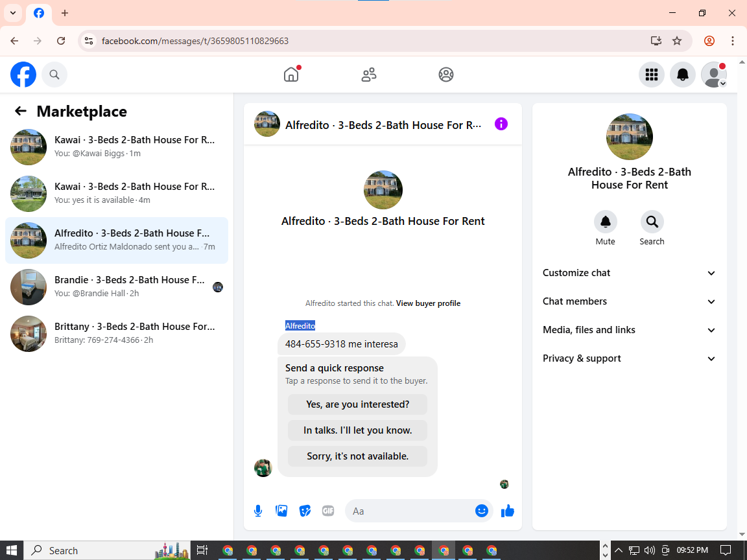
Task: Click the conversation header title Alfredito
Action: 383,125
